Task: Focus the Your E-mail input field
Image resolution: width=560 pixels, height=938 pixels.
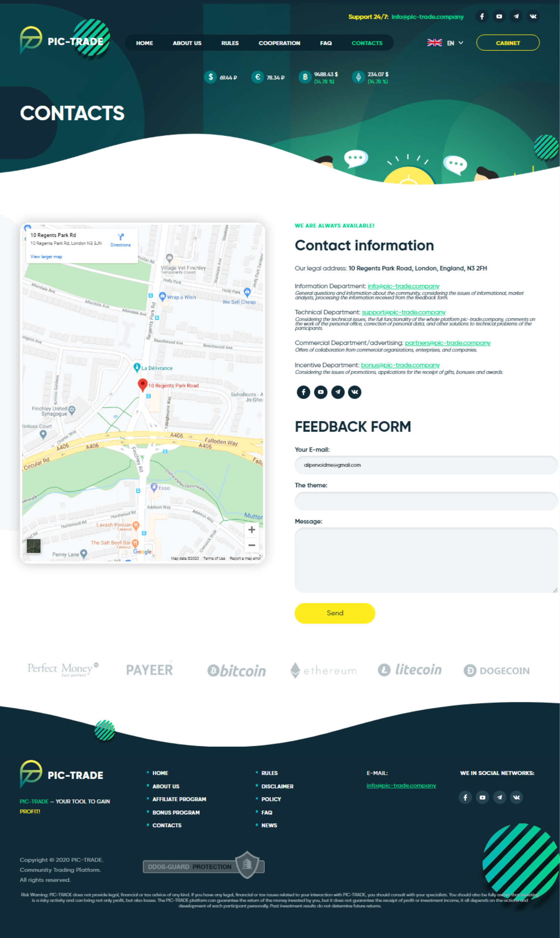Action: [x=426, y=465]
